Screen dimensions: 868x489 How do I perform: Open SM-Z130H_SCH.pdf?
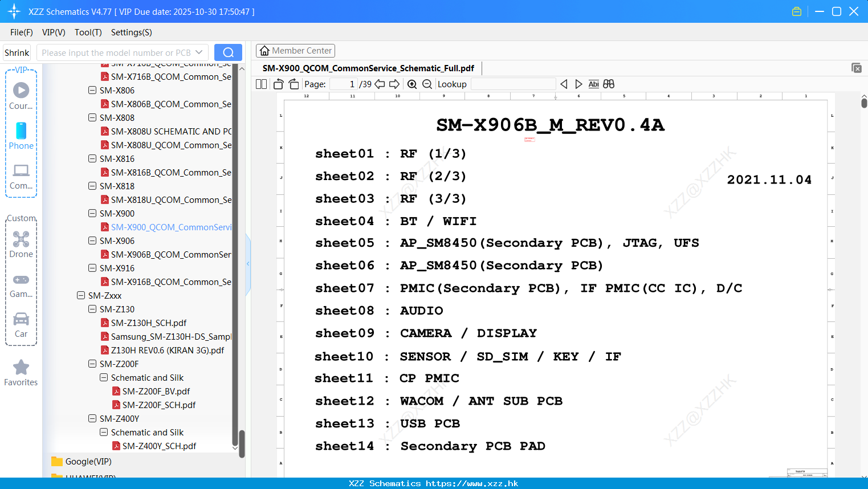click(149, 323)
